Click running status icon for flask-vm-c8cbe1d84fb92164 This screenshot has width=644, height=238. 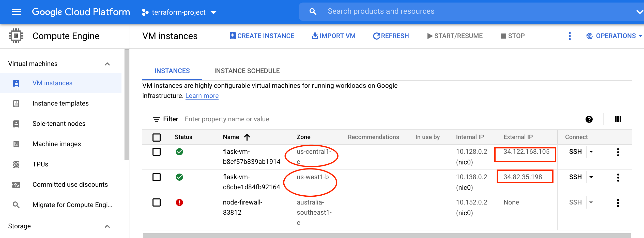click(179, 177)
